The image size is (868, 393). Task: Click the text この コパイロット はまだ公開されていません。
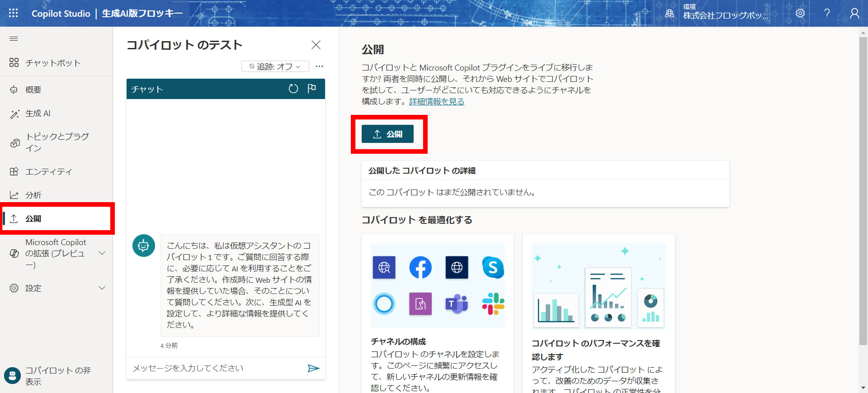coord(452,192)
